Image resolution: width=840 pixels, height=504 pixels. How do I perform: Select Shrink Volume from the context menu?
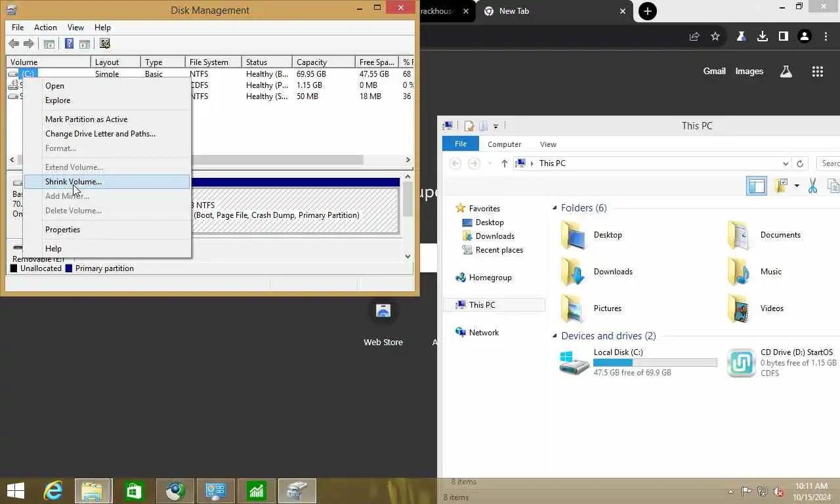[107, 182]
